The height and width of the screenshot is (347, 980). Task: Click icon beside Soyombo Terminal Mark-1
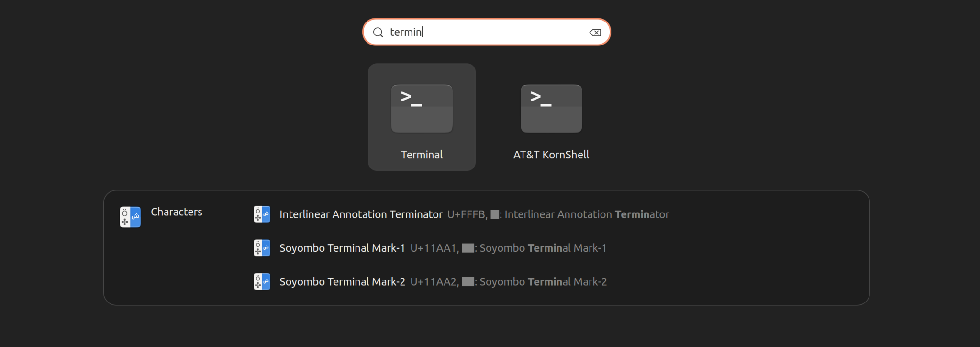point(262,248)
